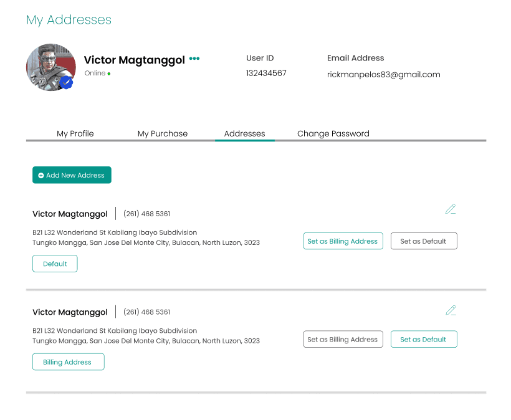Image resolution: width=511 pixels, height=420 pixels.
Task: Click the blue verified badge on avatar
Action: (67, 82)
